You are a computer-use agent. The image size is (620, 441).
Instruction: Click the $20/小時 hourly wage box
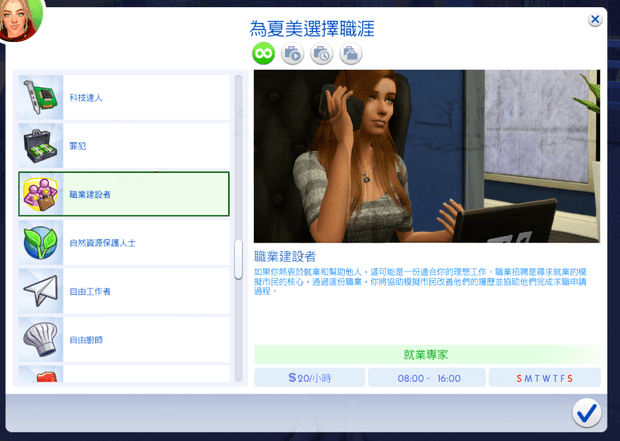pyautogui.click(x=309, y=377)
